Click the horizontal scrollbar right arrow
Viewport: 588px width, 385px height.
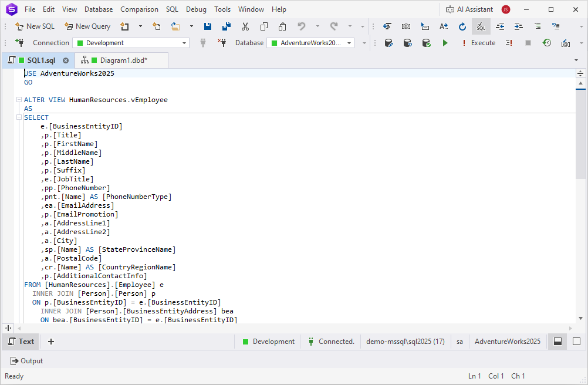click(x=571, y=329)
